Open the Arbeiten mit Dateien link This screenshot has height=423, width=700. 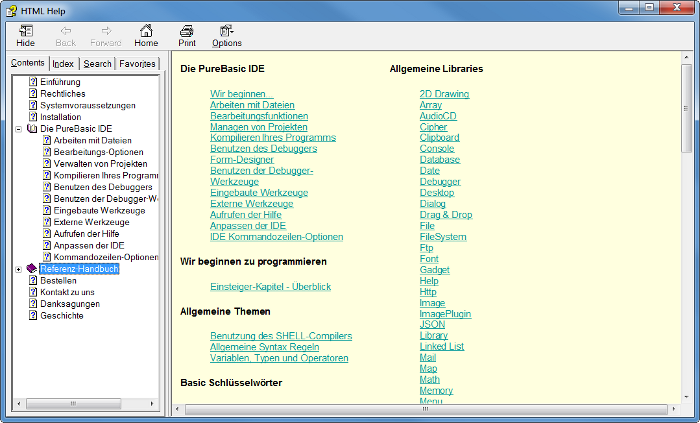pos(252,105)
